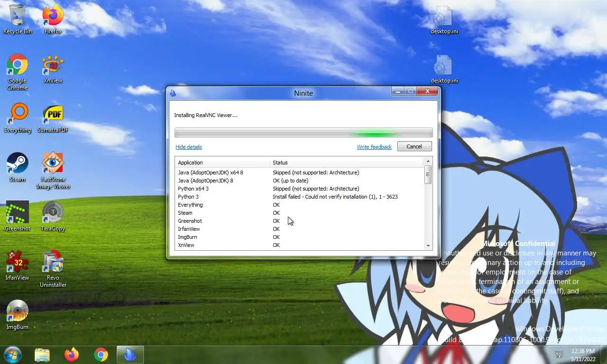The image size is (607, 364).
Task: Select the Python 3 application row
Action: [x=300, y=197]
